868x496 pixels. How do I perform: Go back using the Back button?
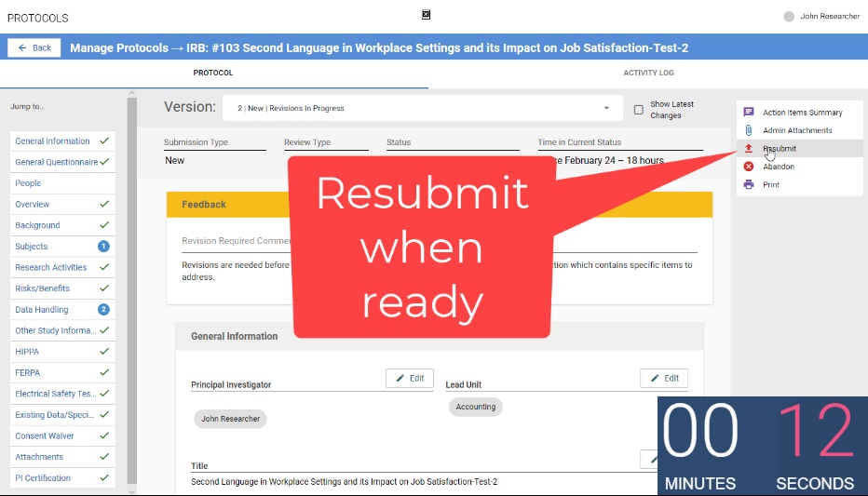coord(34,47)
